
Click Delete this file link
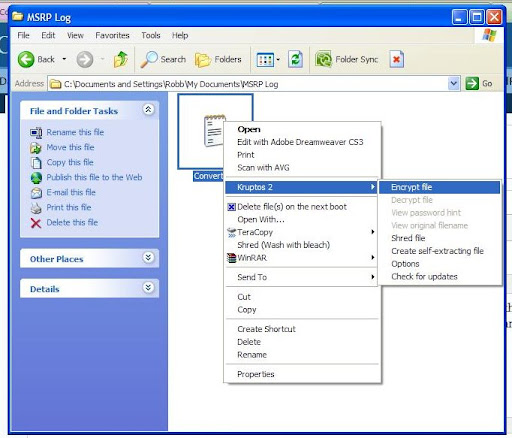point(72,222)
